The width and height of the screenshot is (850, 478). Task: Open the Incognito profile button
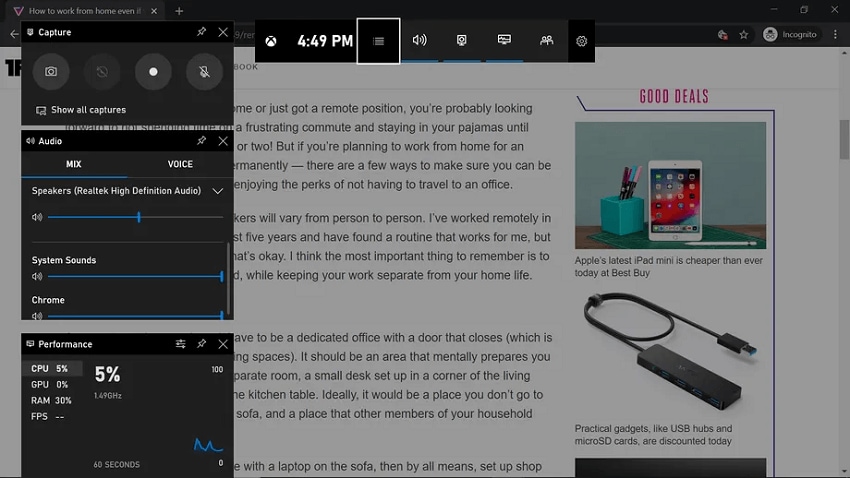pos(790,35)
